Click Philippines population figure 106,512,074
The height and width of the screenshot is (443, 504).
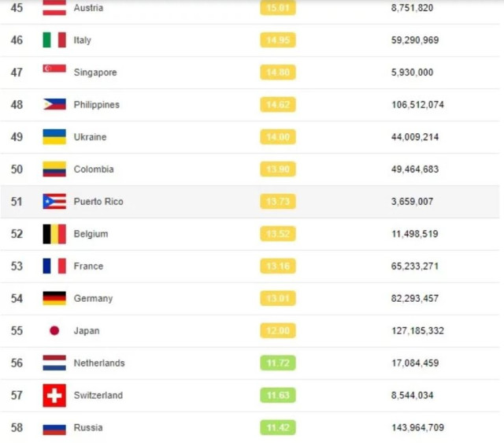(x=417, y=105)
